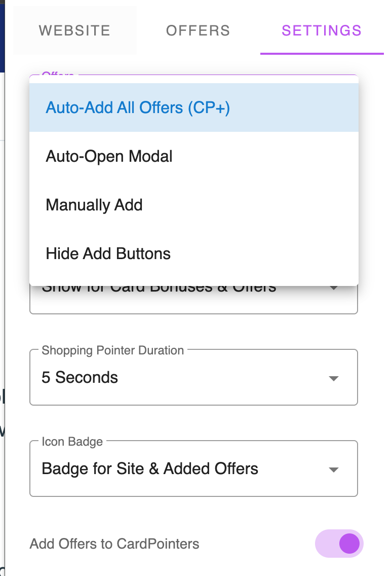Select Auto-Open Modal from the list
This screenshot has height=576, width=392.
tap(194, 156)
